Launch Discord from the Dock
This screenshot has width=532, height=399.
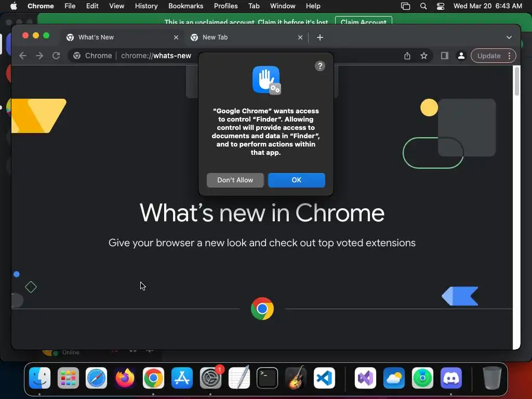pyautogui.click(x=451, y=378)
